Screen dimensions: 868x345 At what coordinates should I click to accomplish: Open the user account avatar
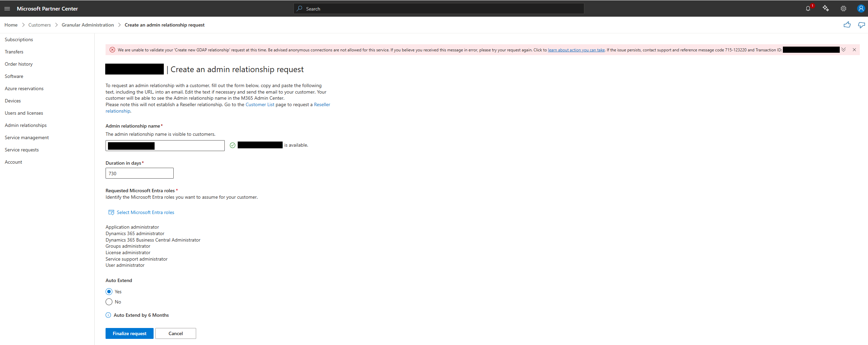pos(861,9)
